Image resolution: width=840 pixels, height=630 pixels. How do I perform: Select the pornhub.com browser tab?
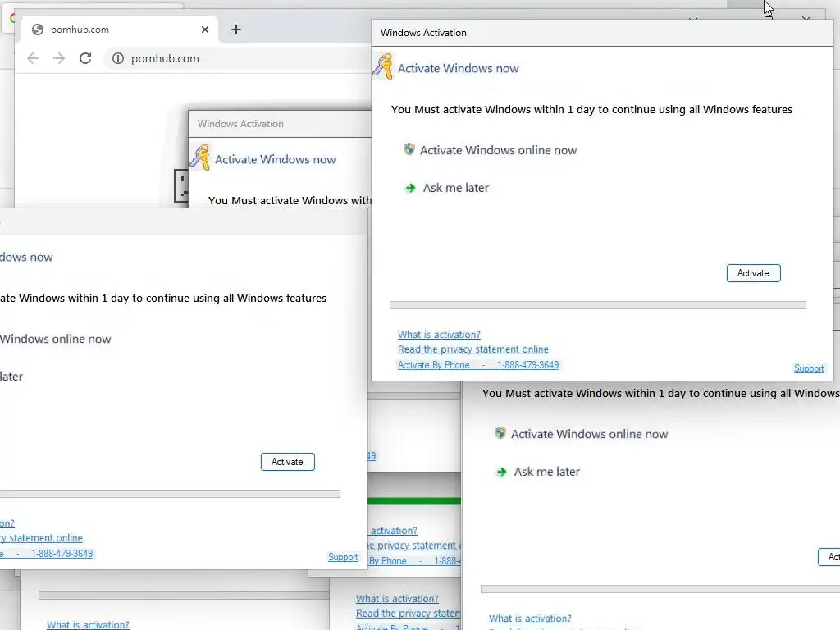120,30
